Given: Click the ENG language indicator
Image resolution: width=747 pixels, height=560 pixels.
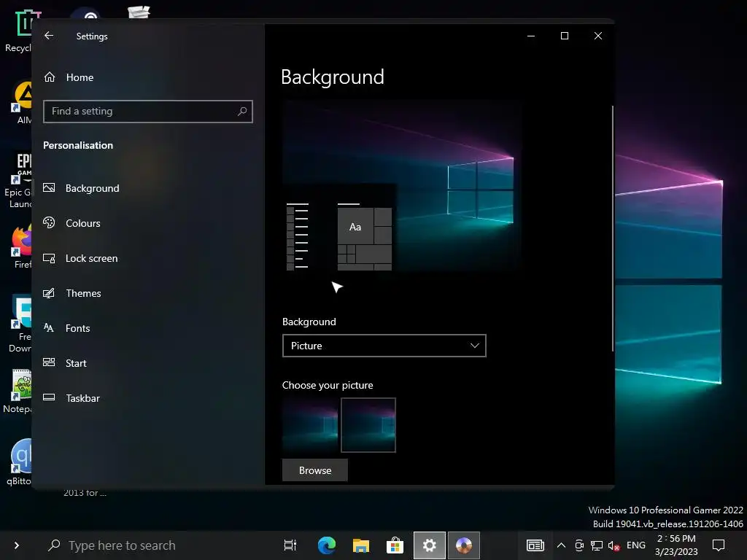Looking at the screenshot, I should (636, 545).
